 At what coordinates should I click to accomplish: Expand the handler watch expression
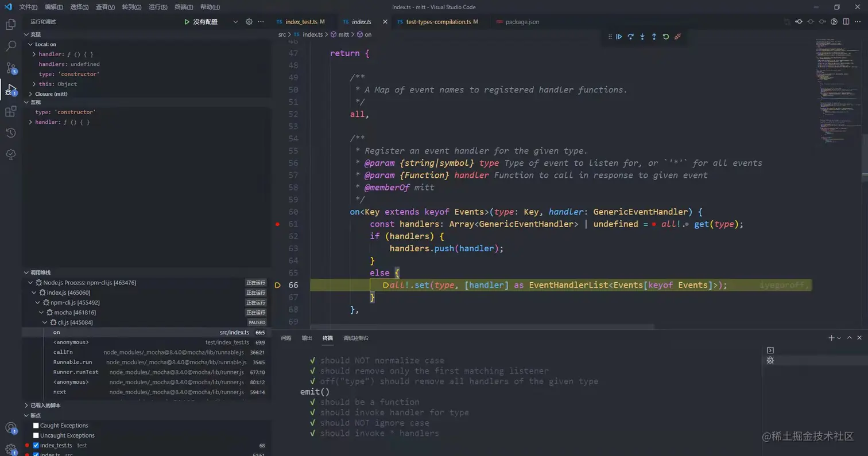point(31,122)
